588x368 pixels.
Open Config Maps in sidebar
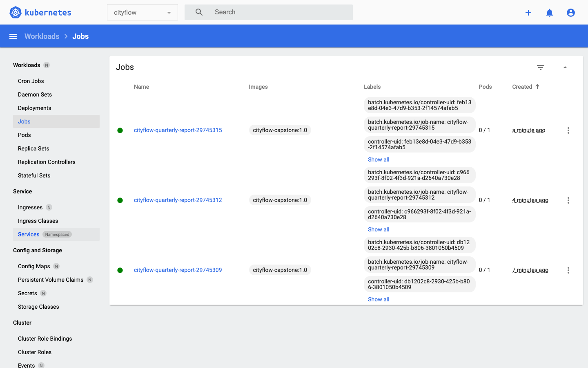click(34, 266)
